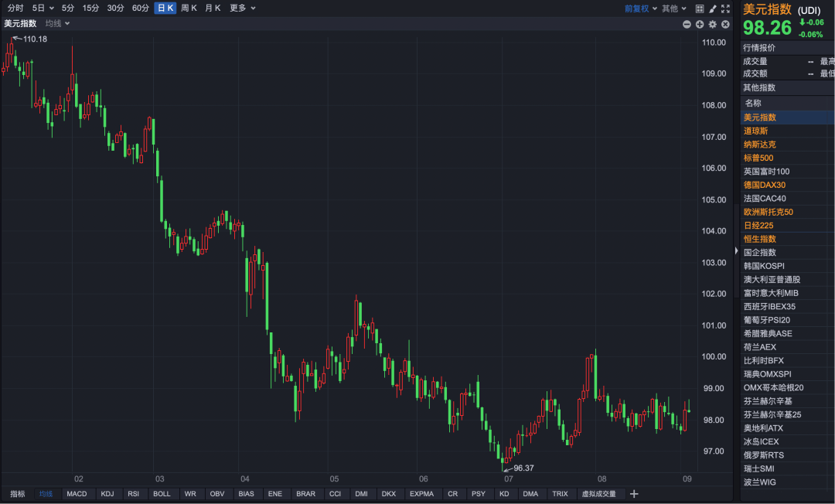The height and width of the screenshot is (504, 835).
Task: Expand the 均线 dropdown beside 美元指数
Action: click(x=57, y=24)
